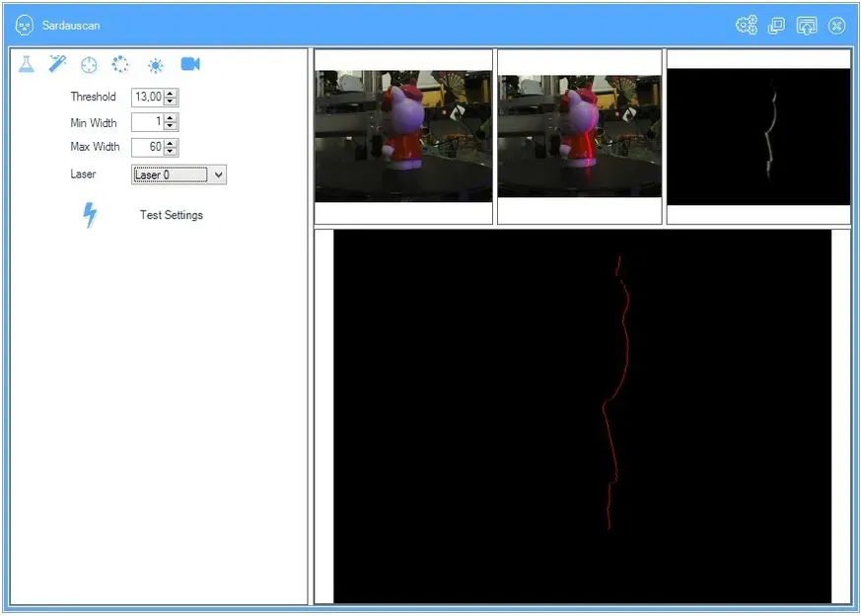The width and height of the screenshot is (861, 616).
Task: Click the large red laser profile view
Action: point(587,414)
